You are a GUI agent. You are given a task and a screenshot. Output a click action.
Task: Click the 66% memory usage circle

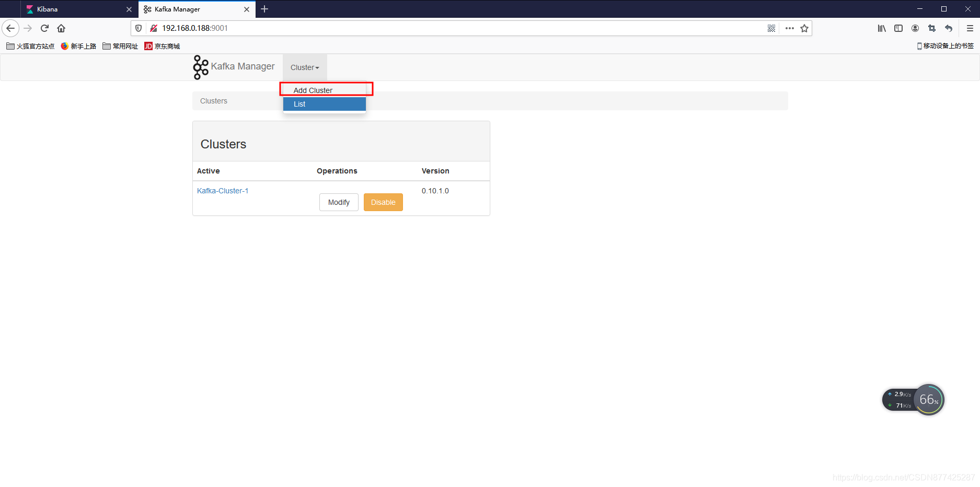pos(929,400)
